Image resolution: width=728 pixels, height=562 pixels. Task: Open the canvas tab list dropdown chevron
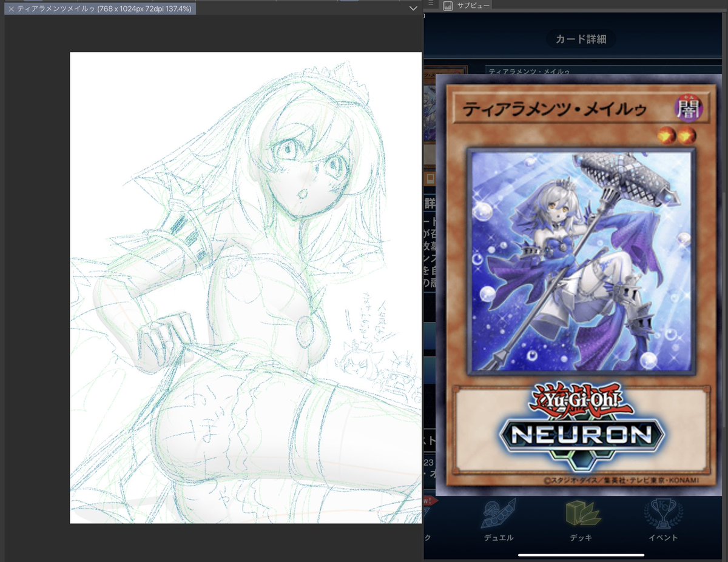click(x=413, y=8)
